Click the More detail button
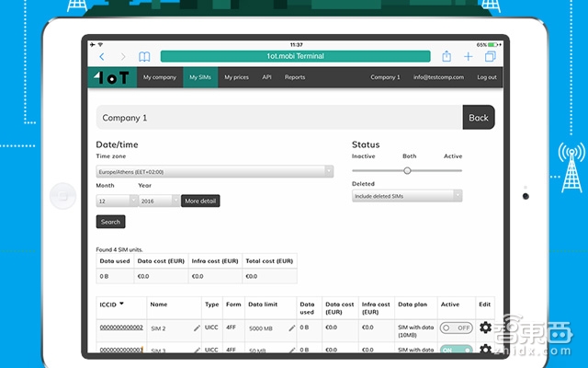588x368 pixels. pos(200,201)
